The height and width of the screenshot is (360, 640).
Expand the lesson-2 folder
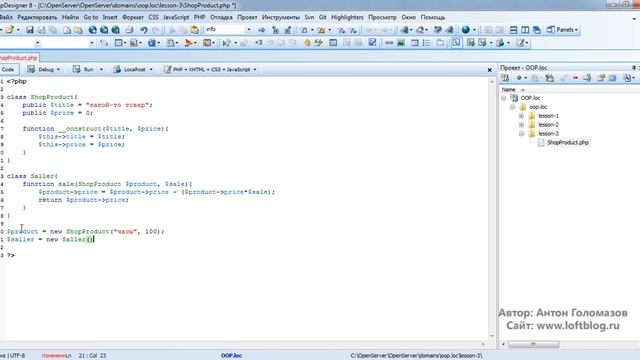[521, 125]
